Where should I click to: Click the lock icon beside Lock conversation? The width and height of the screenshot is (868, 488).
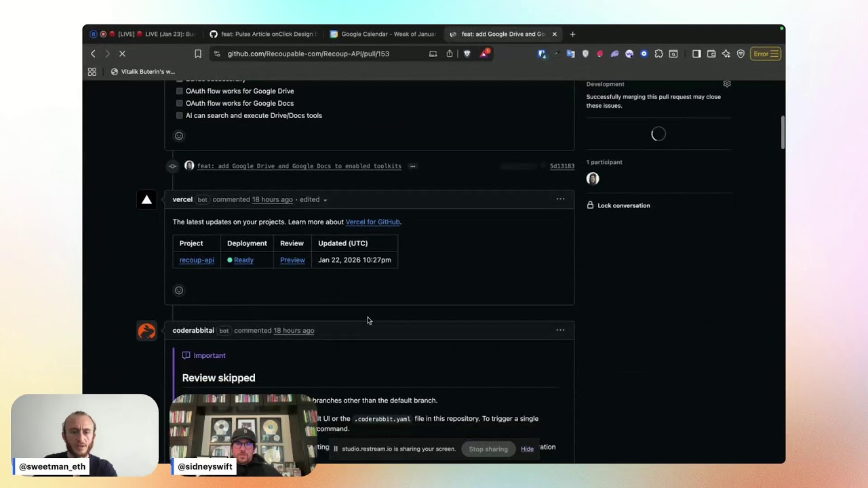pos(590,205)
